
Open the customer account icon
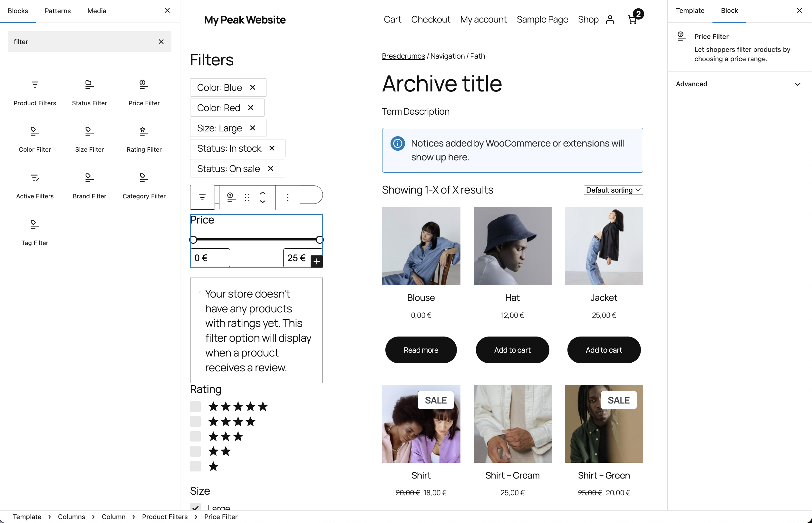(x=610, y=20)
